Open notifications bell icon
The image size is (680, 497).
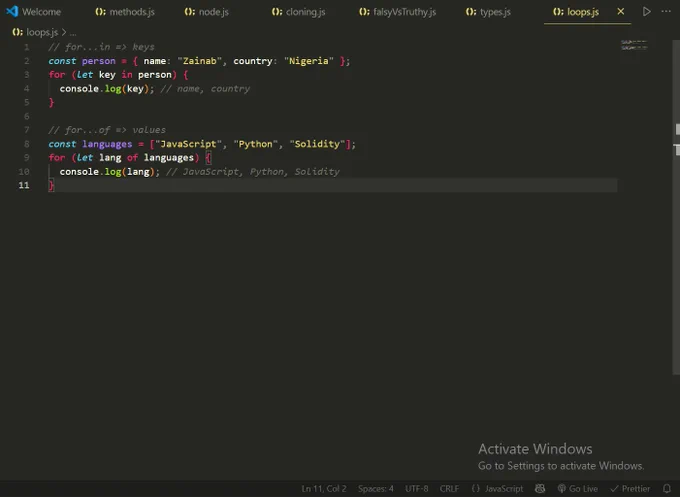[x=667, y=489]
